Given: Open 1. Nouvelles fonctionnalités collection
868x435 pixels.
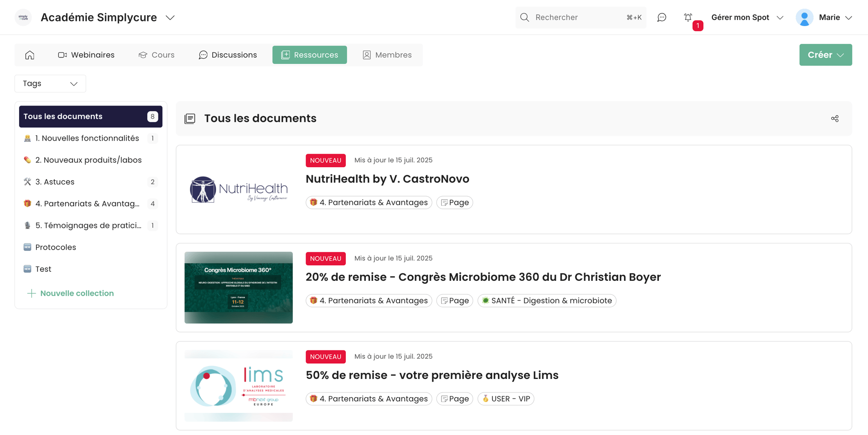Looking at the screenshot, I should 91,138.
